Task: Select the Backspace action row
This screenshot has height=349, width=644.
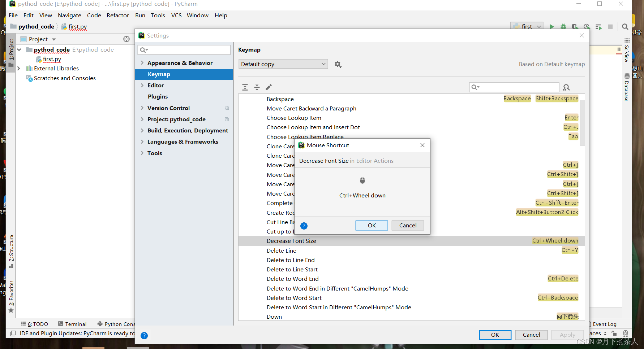Action: 412,99
